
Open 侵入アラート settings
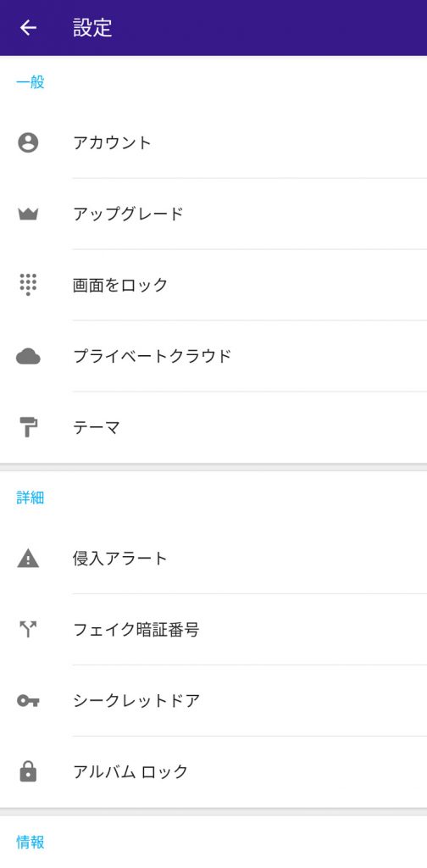pos(213,558)
